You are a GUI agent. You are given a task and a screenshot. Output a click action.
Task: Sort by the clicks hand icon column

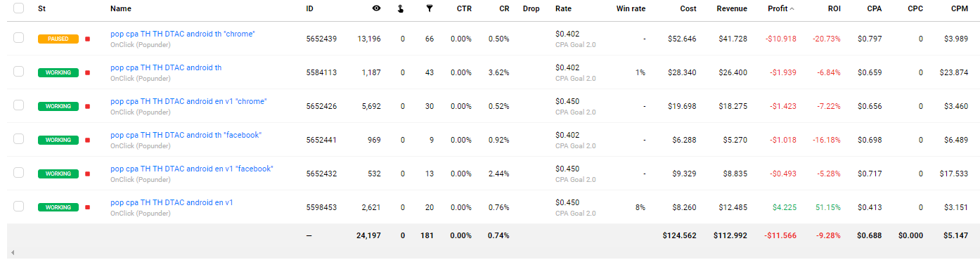coord(402,8)
